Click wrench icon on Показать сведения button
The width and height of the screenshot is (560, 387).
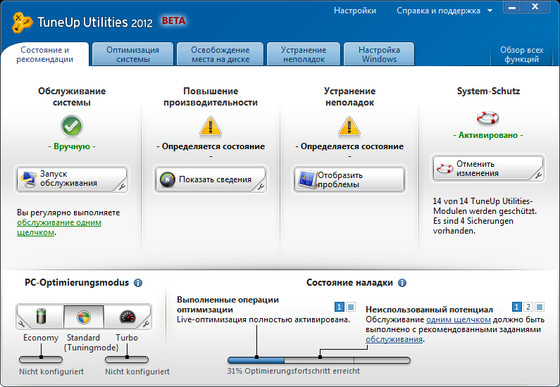[261, 186]
